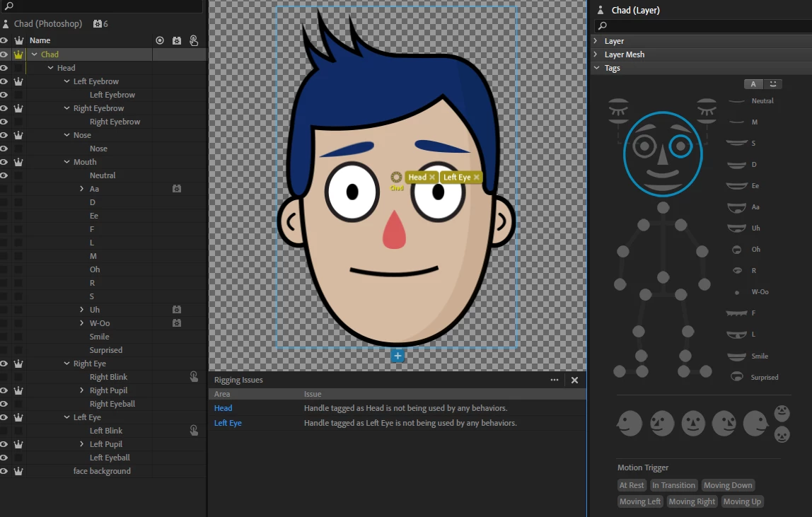Switch tags view to visual face mode

tap(772, 84)
